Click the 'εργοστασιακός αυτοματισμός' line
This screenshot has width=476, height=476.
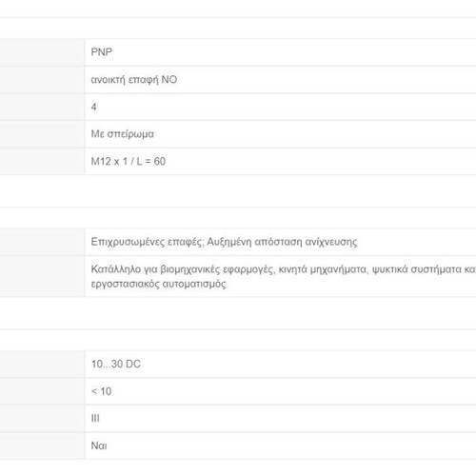point(158,284)
